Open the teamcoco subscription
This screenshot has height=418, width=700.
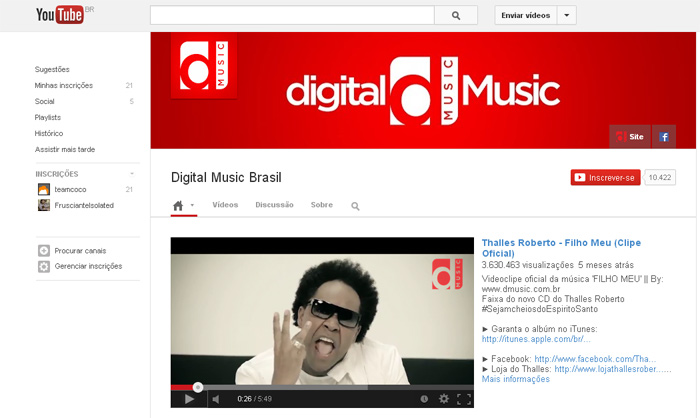coord(71,189)
